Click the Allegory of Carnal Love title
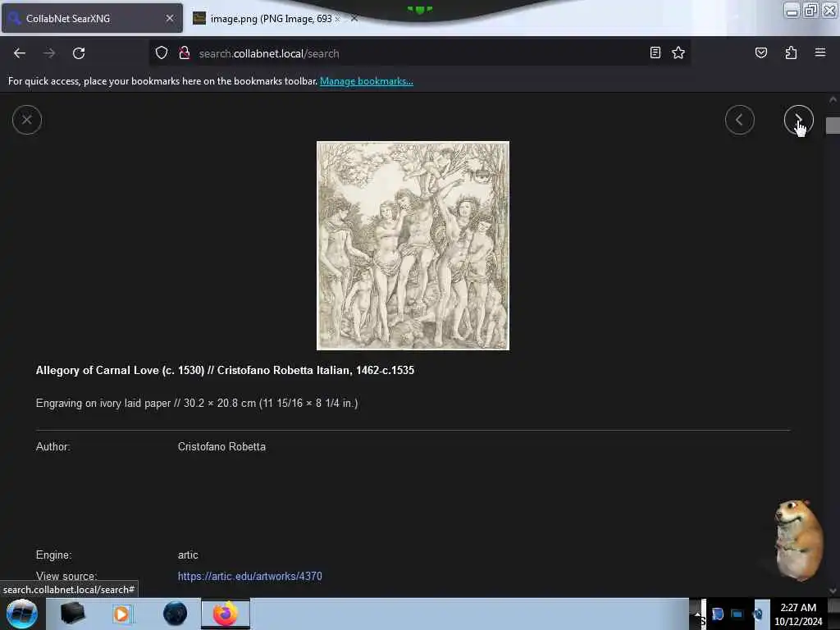Screen dimensions: 840x630 pyautogui.click(x=225, y=370)
